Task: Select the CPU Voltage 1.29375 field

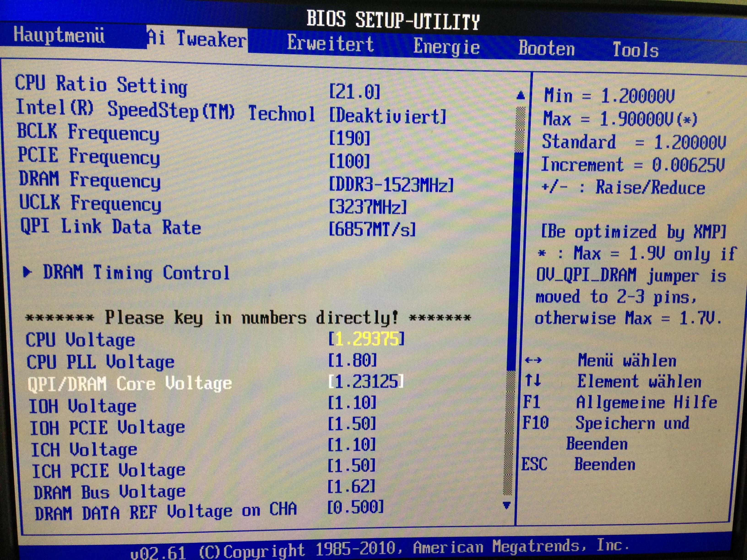Action: tap(366, 338)
